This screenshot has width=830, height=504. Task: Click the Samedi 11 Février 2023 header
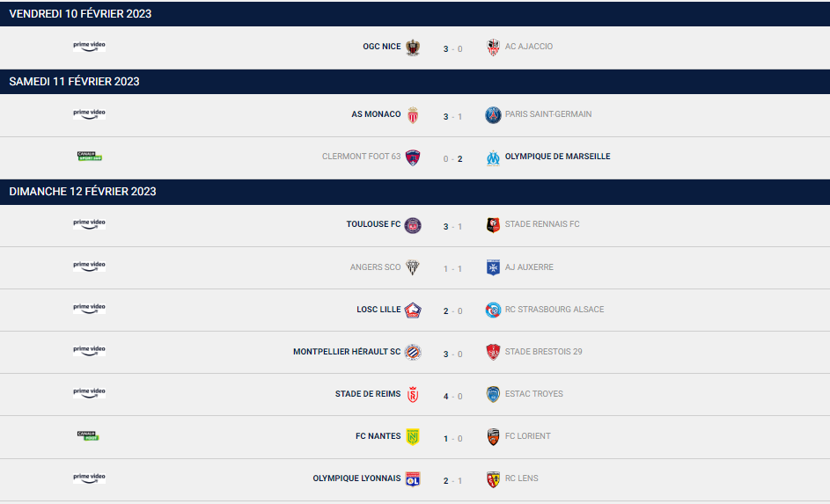click(x=75, y=82)
